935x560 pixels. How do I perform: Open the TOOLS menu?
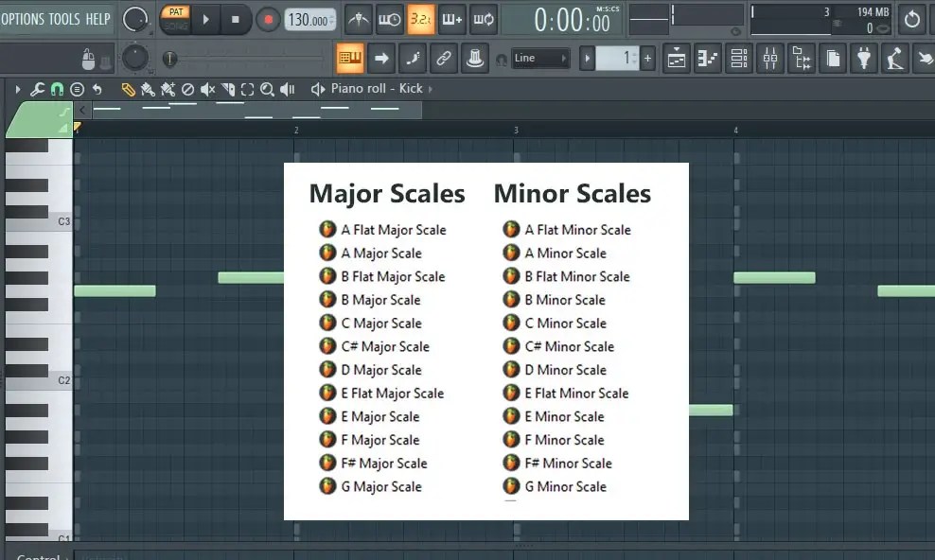(x=64, y=19)
